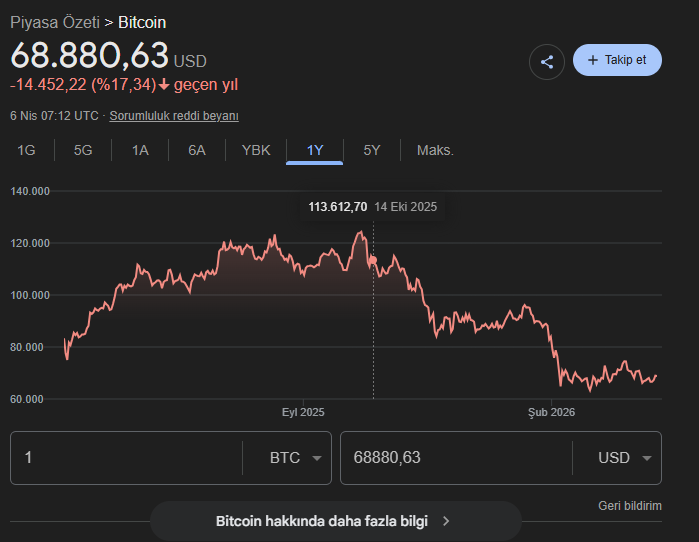The height and width of the screenshot is (542, 699).
Task: Click the Piyasa Özeti breadcrumb
Action: pyautogui.click(x=55, y=22)
